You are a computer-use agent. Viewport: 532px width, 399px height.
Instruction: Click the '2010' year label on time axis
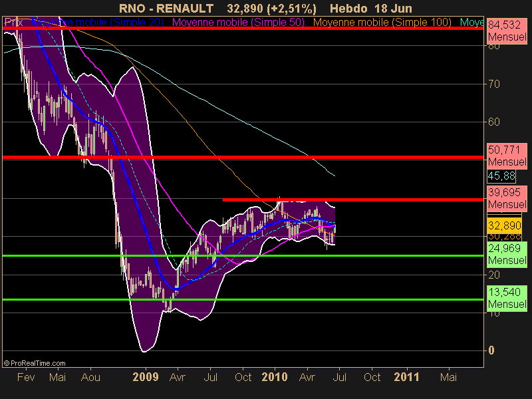pos(275,377)
